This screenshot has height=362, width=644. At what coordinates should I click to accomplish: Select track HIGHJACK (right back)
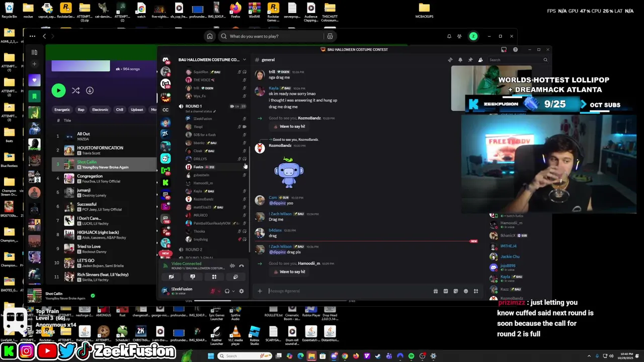105,235
